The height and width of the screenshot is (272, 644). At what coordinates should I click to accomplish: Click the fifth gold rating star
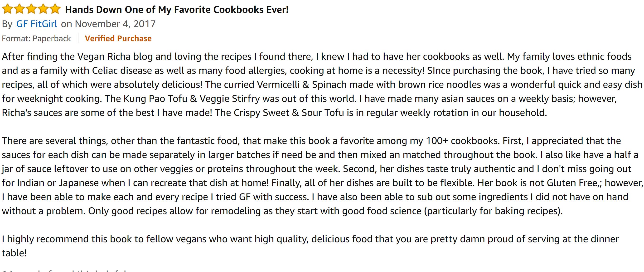click(x=55, y=9)
